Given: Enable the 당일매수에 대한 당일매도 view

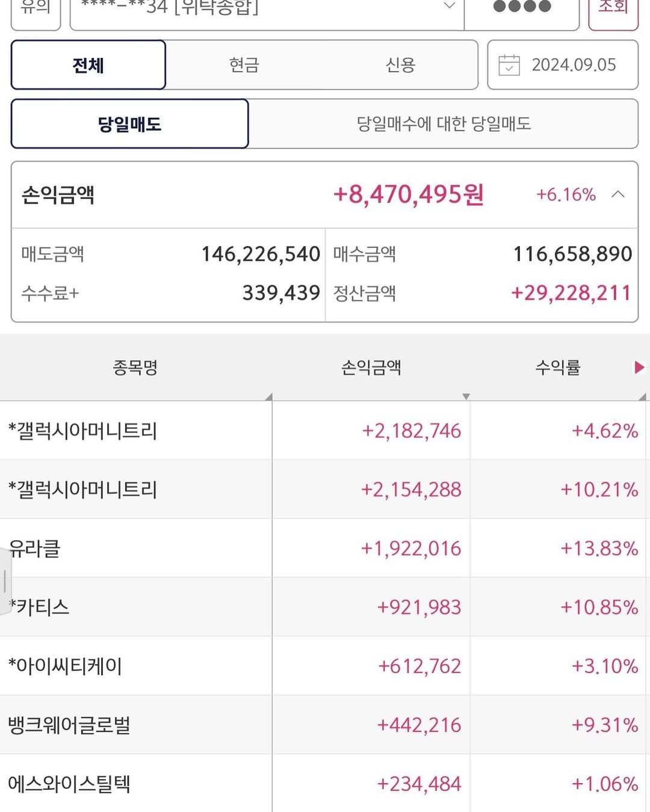Looking at the screenshot, I should click(x=447, y=123).
